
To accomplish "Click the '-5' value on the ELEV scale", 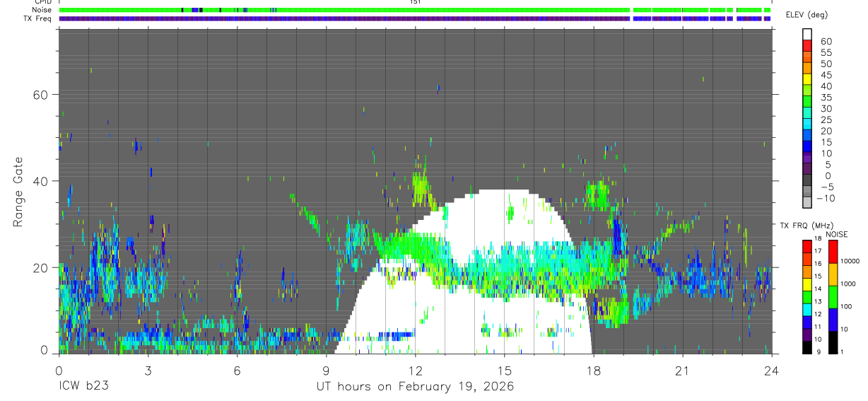I will (826, 187).
